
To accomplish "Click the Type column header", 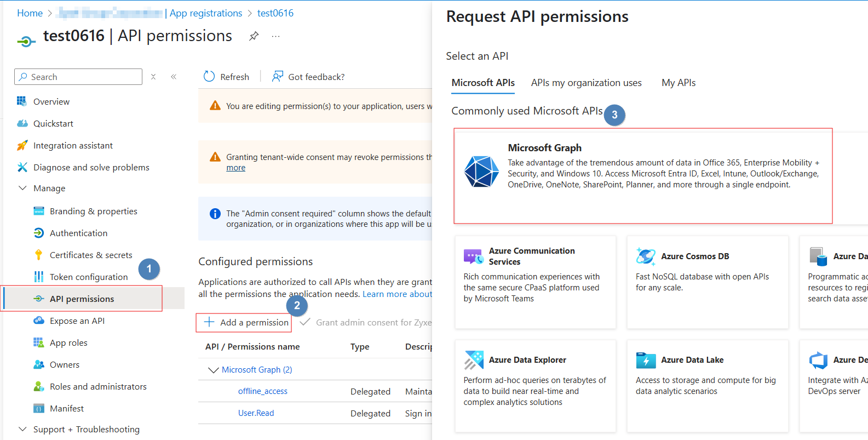I will 360,347.
